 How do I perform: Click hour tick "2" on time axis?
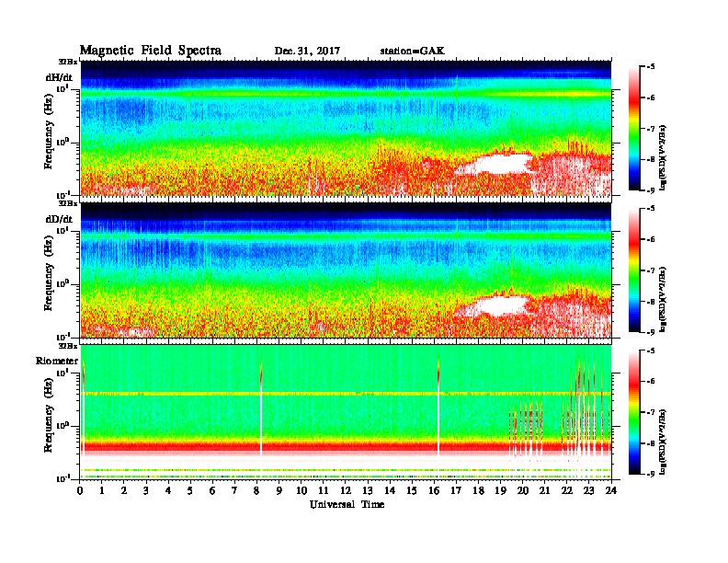pyautogui.click(x=124, y=491)
